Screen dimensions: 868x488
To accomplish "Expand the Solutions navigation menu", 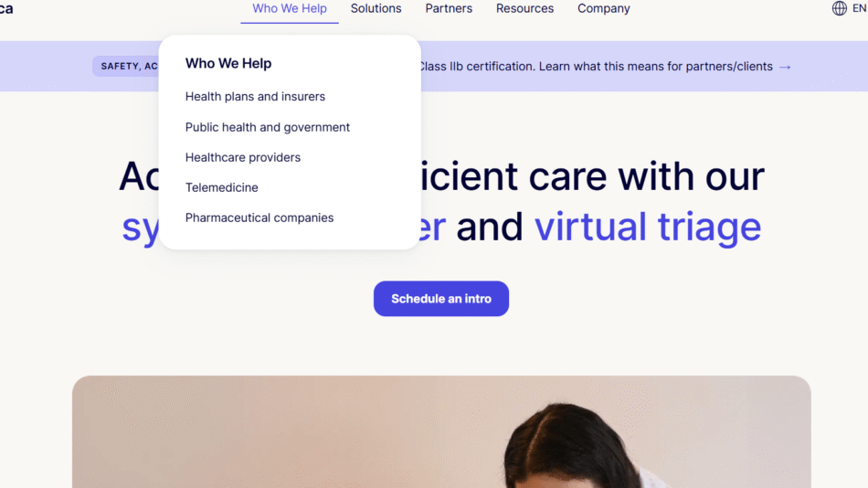I will point(376,9).
